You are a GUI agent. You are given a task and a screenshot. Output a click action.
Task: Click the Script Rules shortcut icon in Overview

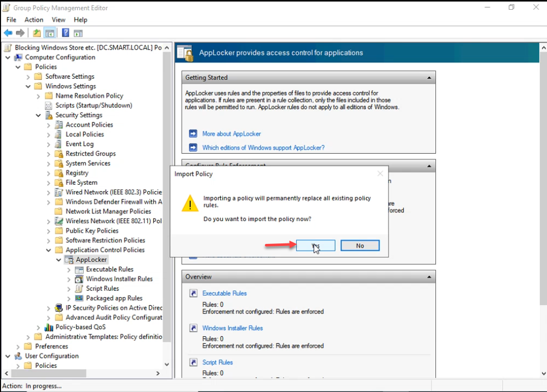pos(193,363)
